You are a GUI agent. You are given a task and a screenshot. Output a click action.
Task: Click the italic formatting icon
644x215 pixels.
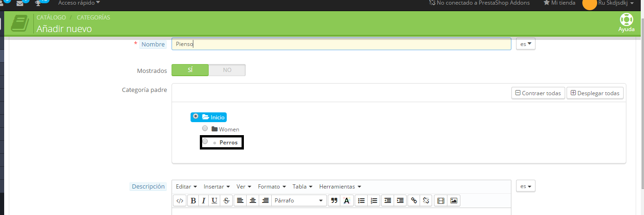[203, 201]
